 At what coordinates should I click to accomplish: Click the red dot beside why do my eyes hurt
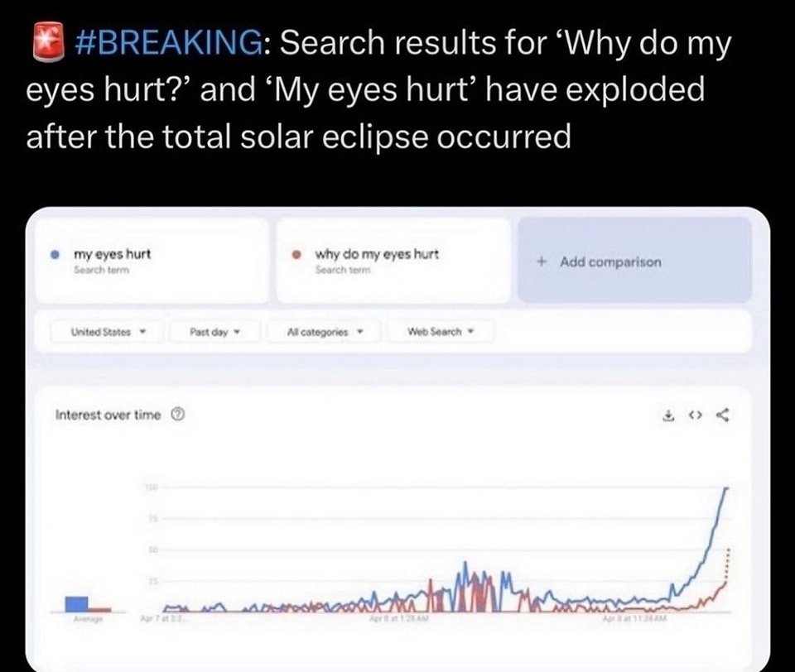297,254
